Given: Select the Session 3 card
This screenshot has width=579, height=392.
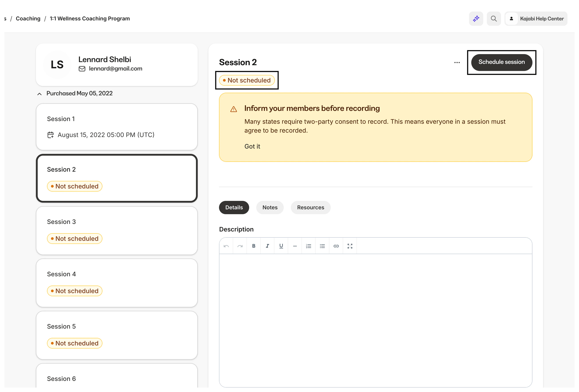Looking at the screenshot, I should pyautogui.click(x=117, y=230).
